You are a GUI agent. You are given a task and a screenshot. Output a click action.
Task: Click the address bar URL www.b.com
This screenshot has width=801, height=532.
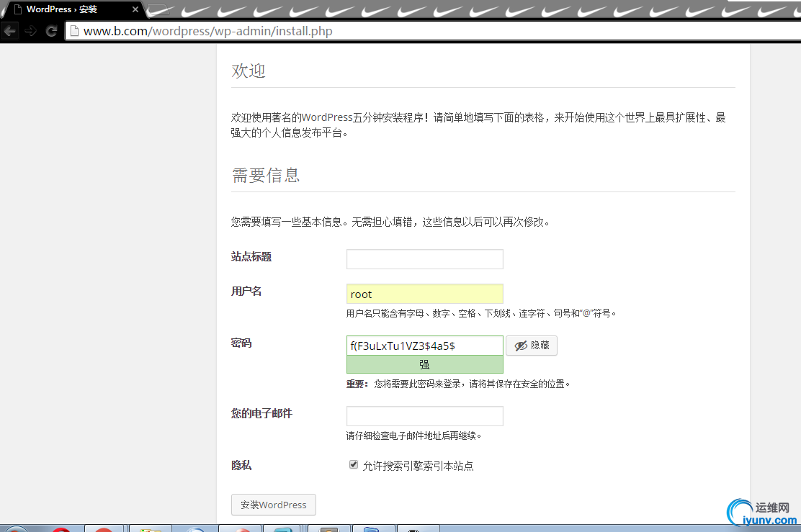208,31
